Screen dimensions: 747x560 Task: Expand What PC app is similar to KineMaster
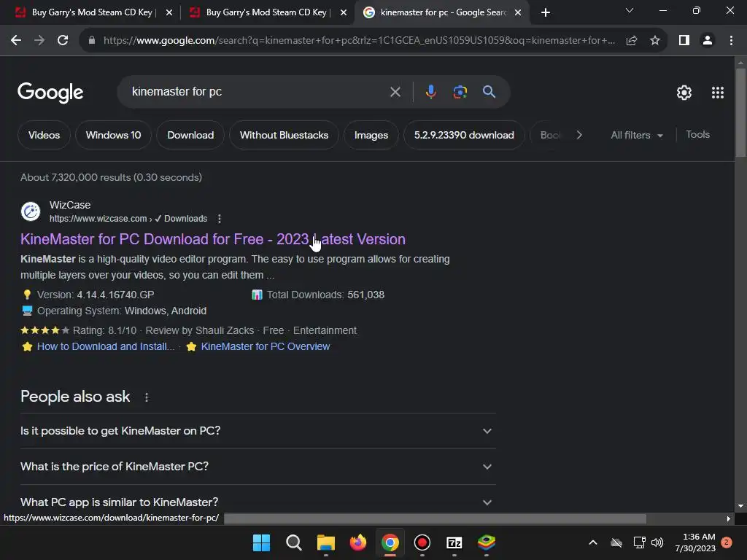coord(258,502)
